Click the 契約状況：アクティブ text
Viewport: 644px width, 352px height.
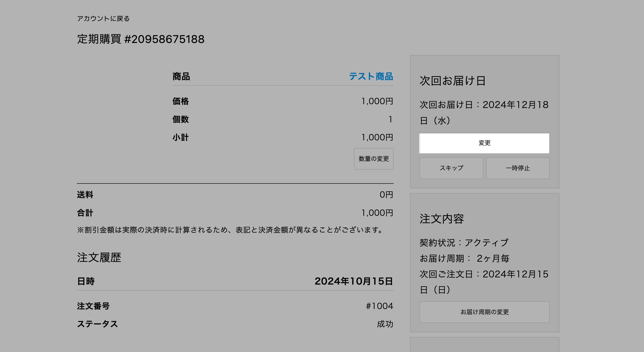464,243
